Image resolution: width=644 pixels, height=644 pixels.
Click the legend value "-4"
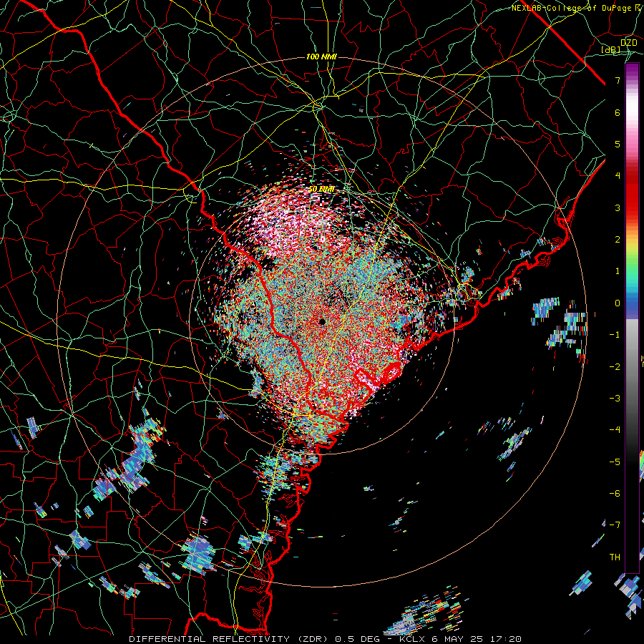[615, 430]
